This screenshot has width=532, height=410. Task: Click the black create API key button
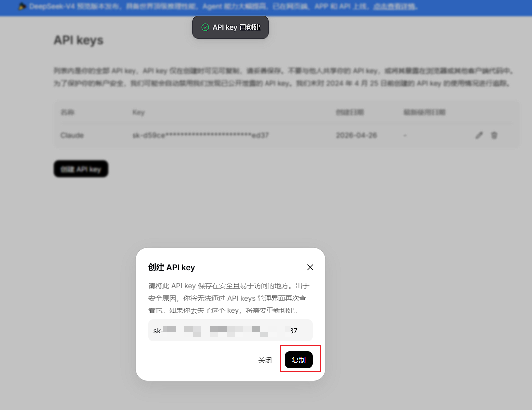[x=81, y=169]
